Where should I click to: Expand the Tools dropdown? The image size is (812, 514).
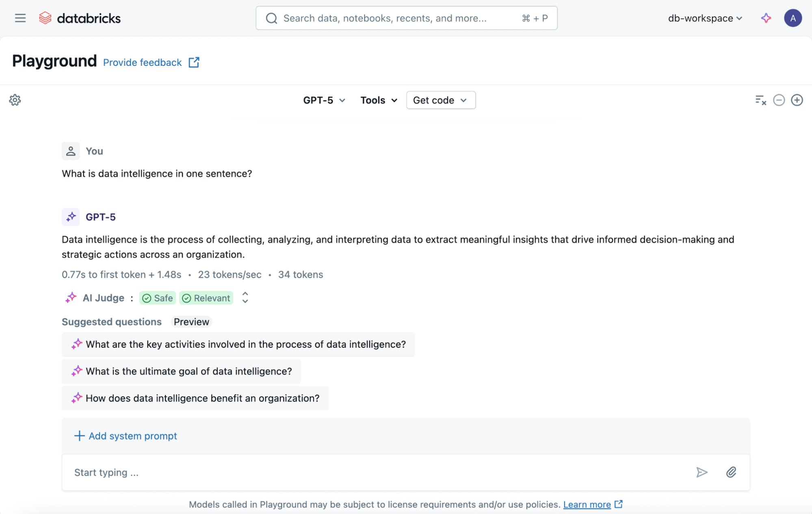[x=379, y=100]
